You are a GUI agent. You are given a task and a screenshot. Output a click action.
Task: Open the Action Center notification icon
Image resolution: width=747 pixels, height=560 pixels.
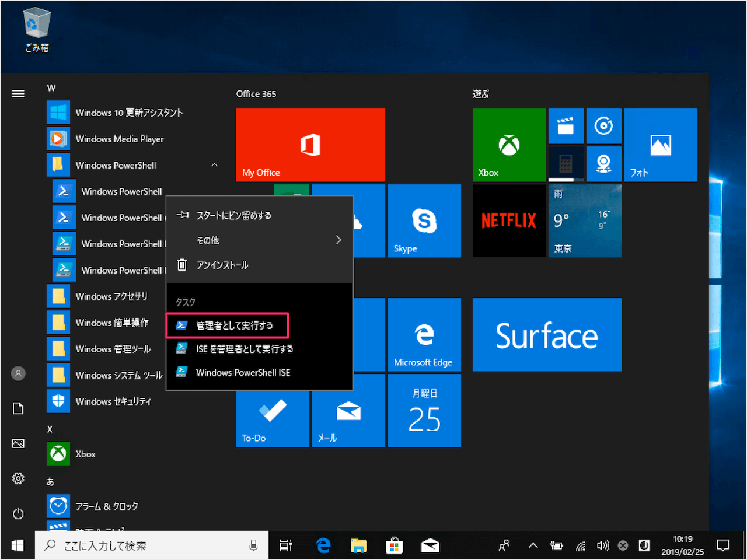pyautogui.click(x=723, y=545)
